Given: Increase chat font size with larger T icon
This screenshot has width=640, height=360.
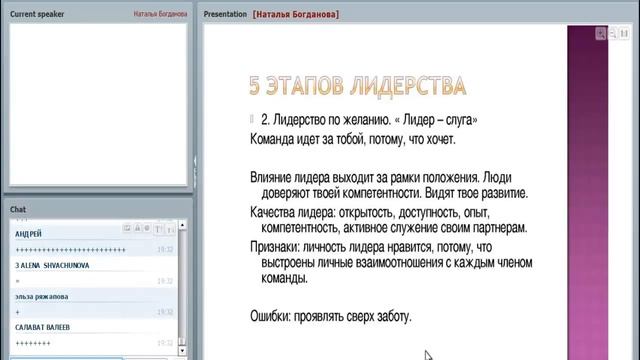Looking at the screenshot, I should coord(158,229).
